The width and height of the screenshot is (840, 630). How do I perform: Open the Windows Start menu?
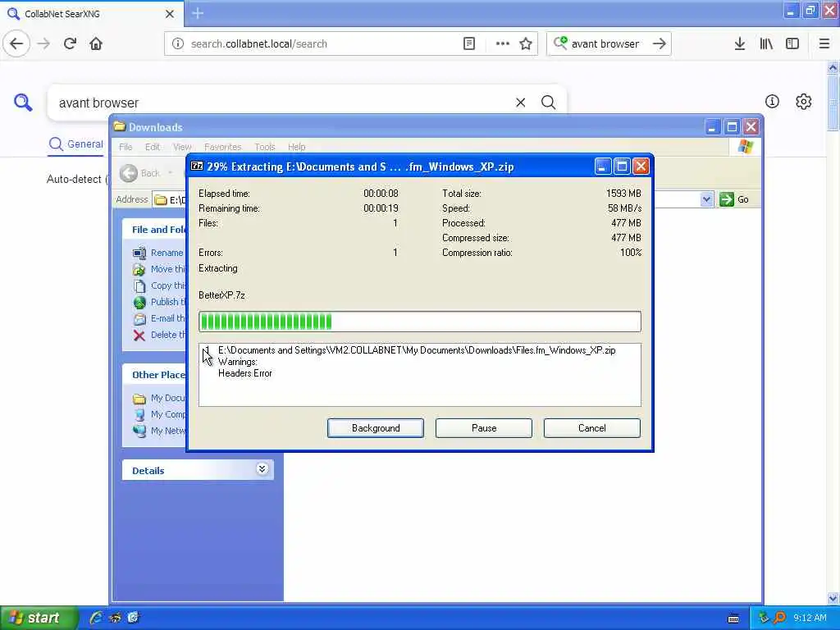click(x=38, y=618)
